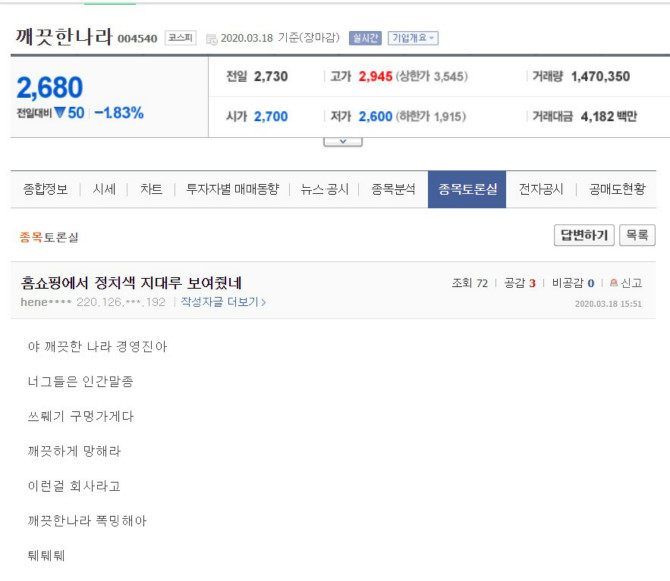Click the 거래량 value 1,470,350
This screenshot has height=581, width=670.
click(600, 76)
